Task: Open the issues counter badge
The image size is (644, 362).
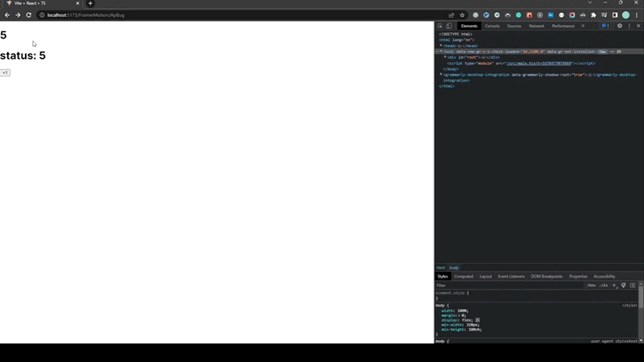Action: coord(605,26)
